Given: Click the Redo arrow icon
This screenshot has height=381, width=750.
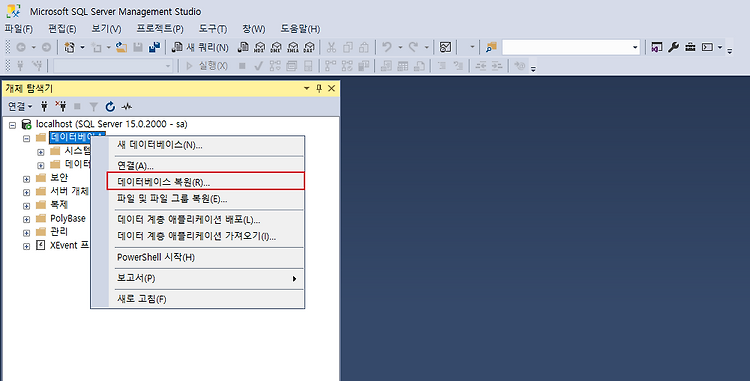Looking at the screenshot, I should click(x=413, y=47).
